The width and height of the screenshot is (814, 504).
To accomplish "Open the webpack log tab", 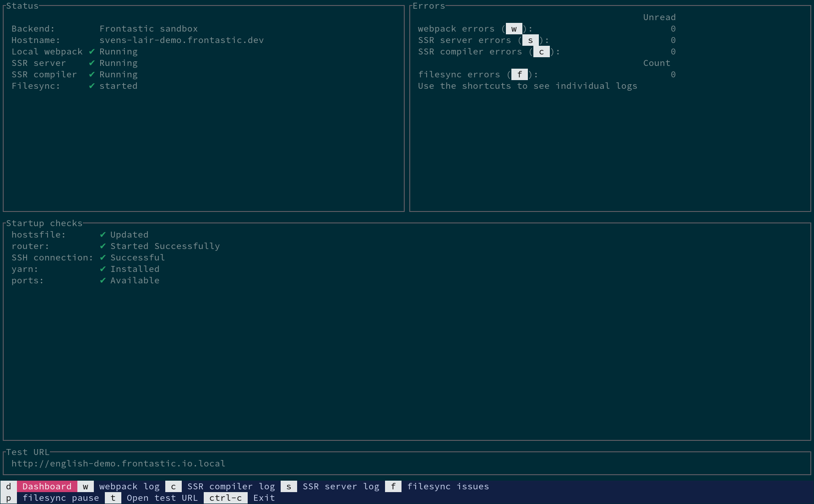I will 130,486.
